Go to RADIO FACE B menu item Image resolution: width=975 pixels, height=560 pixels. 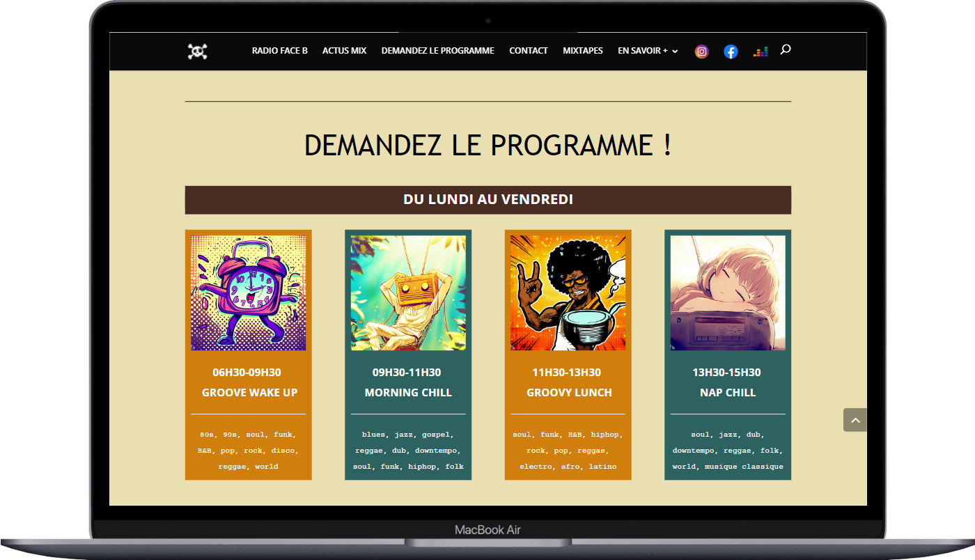coord(279,51)
